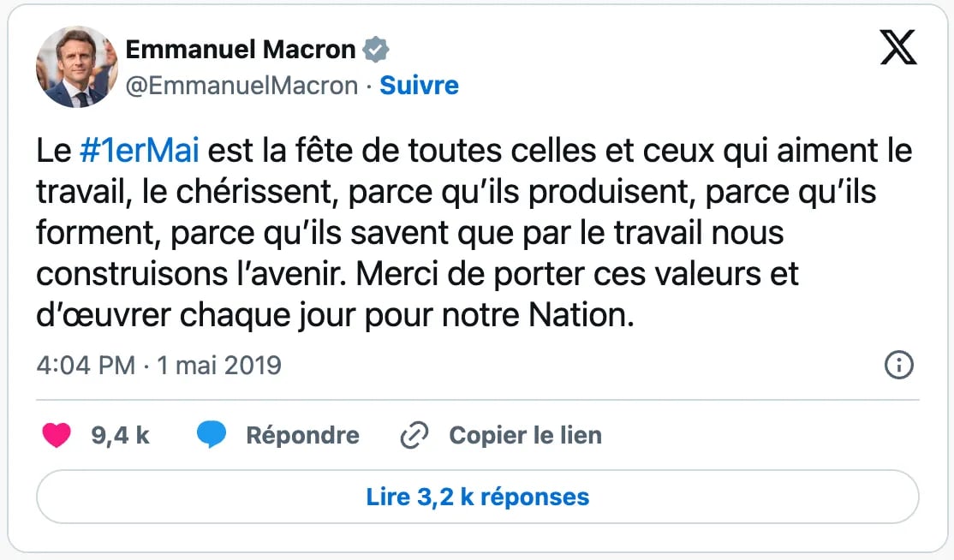Open Lire 3,2 k réponses
This screenshot has width=954, height=560.
coord(477,497)
